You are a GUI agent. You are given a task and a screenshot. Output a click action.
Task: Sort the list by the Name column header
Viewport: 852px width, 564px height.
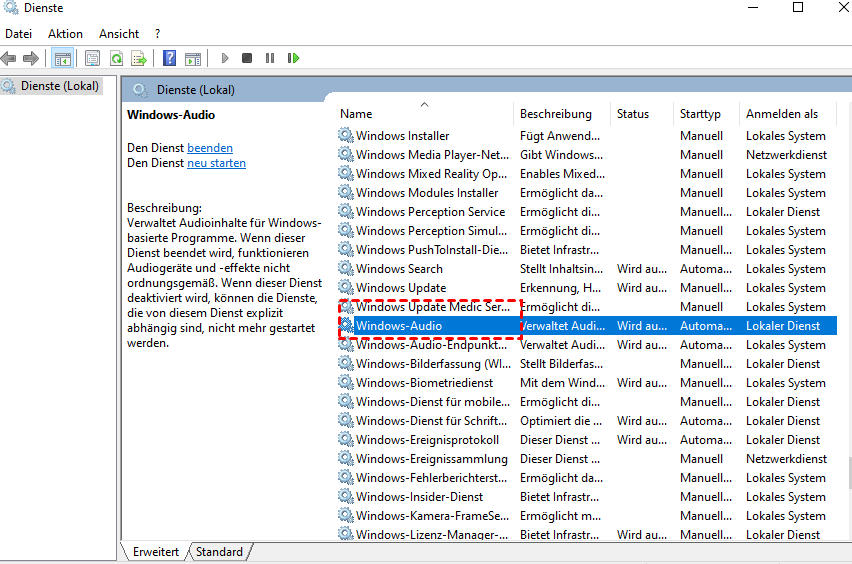click(356, 114)
